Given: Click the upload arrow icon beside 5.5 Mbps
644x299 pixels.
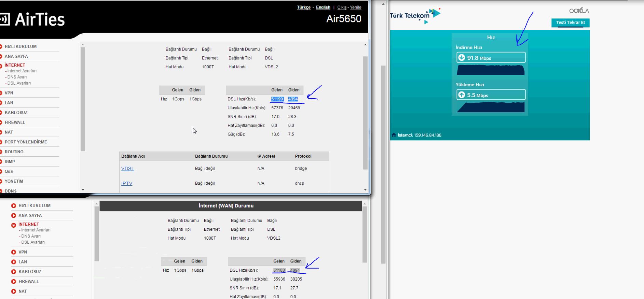Looking at the screenshot, I should coord(462,95).
